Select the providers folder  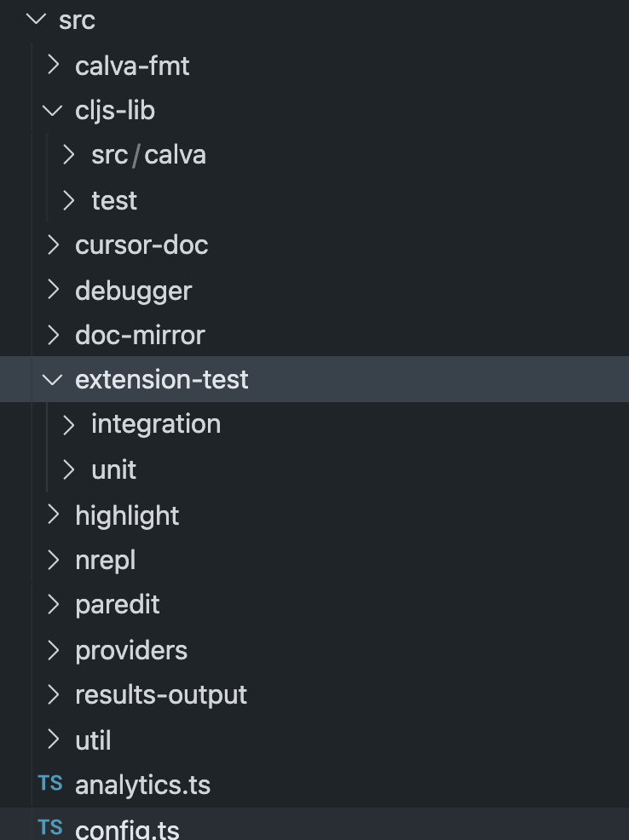coord(131,650)
